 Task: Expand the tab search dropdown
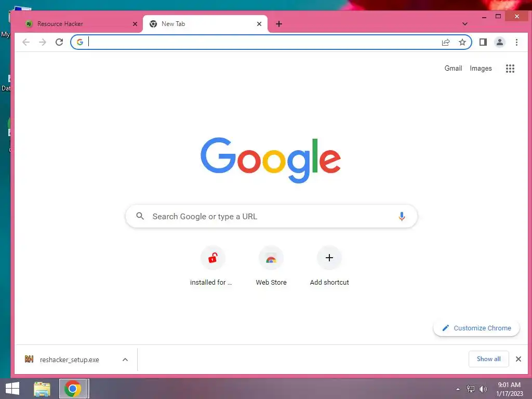click(465, 24)
